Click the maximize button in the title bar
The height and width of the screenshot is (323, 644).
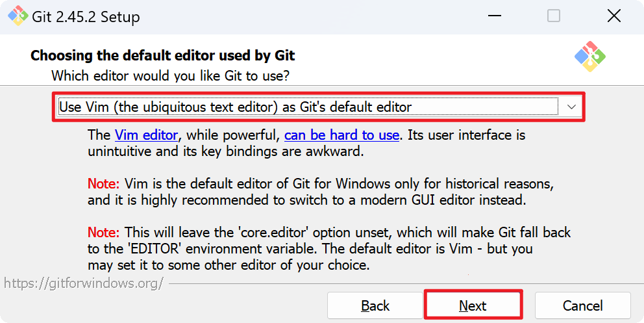click(553, 16)
